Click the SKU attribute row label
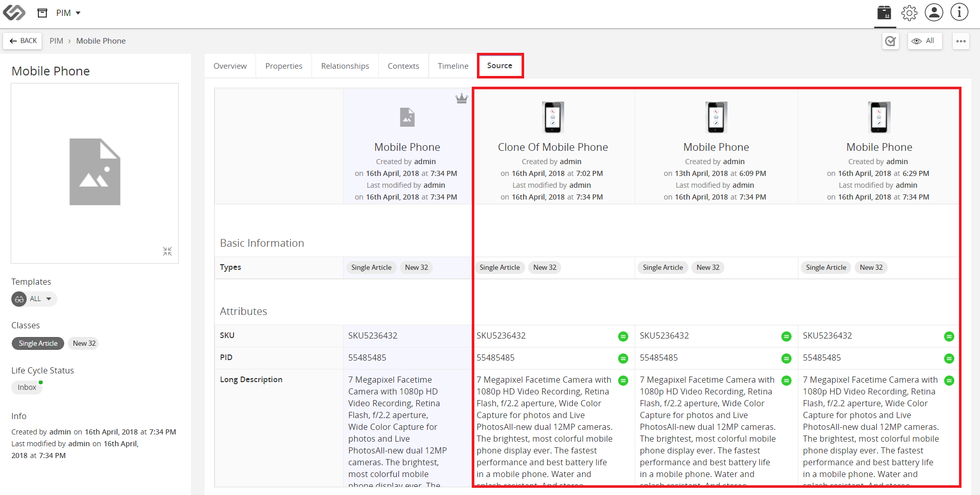 [227, 335]
